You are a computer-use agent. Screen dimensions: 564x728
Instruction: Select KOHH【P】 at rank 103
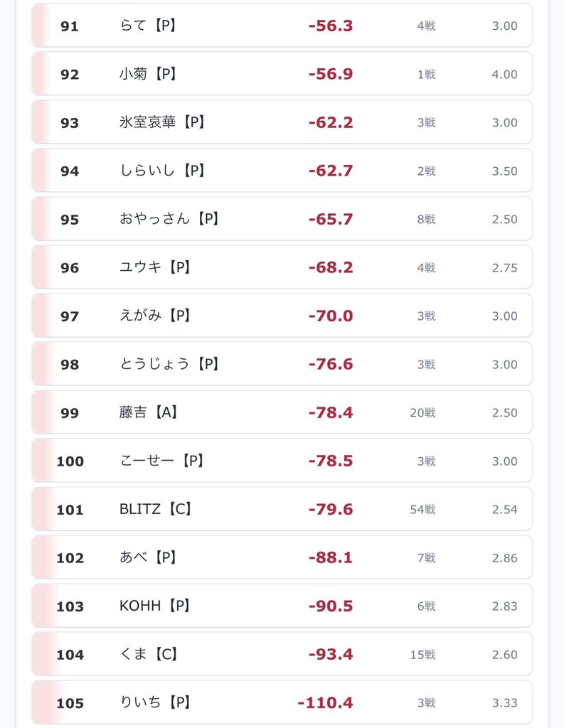coord(282,606)
